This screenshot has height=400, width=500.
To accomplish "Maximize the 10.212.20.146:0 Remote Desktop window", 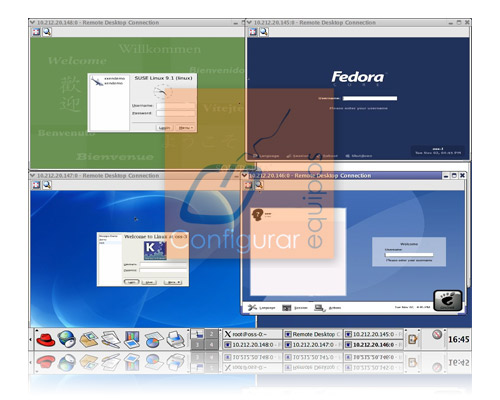I will 454,175.
